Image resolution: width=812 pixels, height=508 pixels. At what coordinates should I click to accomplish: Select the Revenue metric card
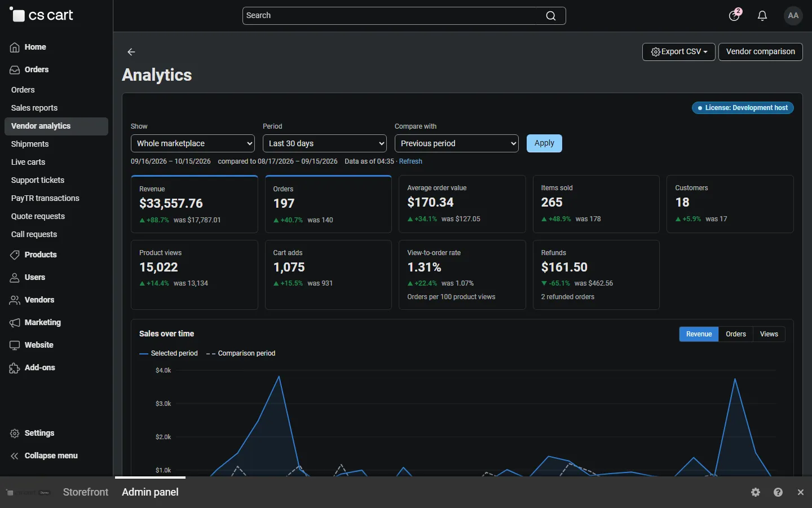point(195,204)
